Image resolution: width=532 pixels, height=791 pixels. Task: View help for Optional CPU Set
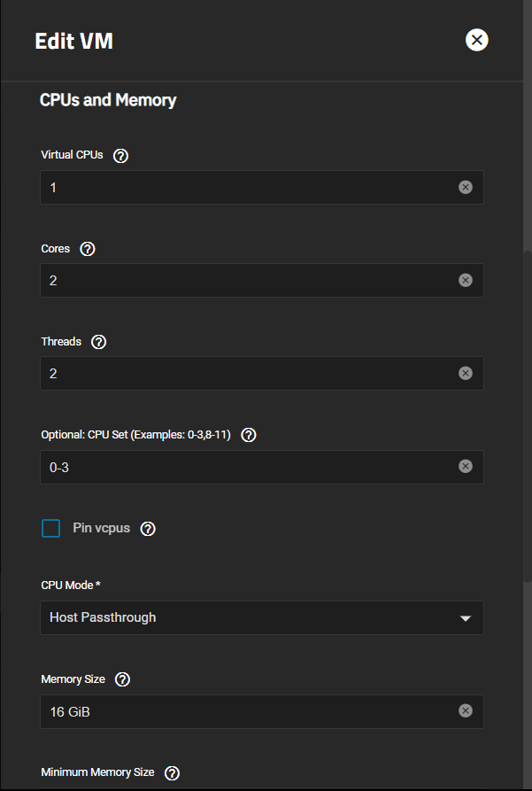point(249,435)
